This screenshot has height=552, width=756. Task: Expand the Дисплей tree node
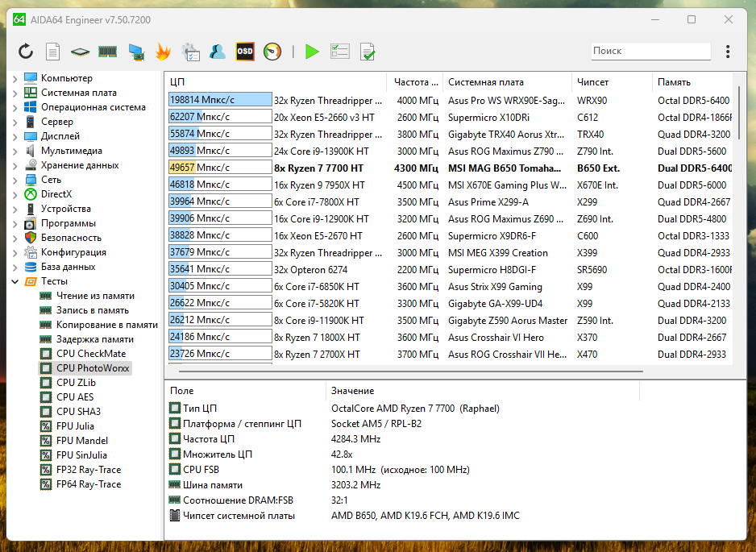15,136
